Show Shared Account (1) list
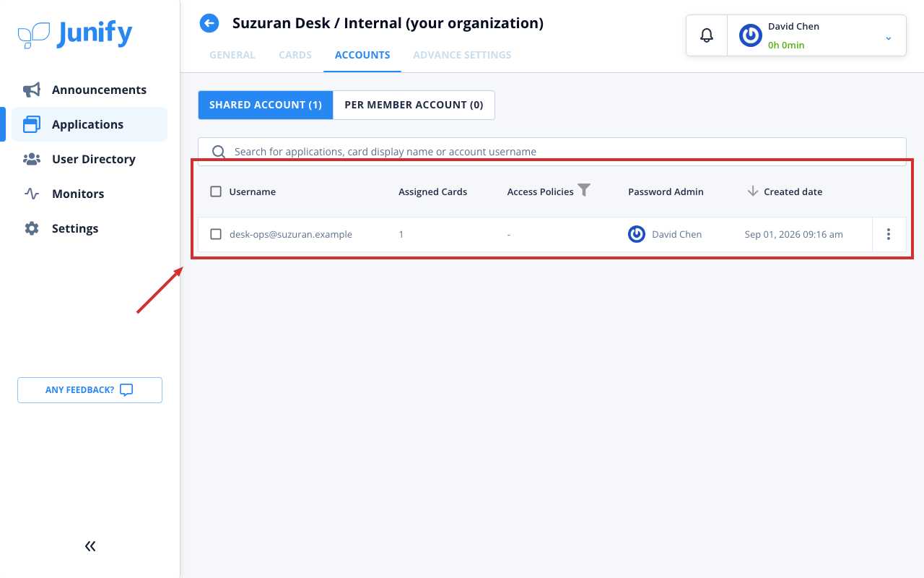Viewport: 924px width, 578px height. pyautogui.click(x=266, y=105)
